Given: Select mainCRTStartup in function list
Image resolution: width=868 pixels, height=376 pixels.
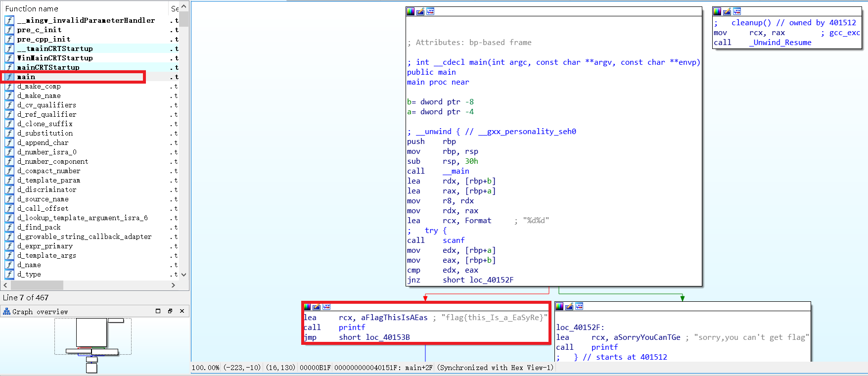Looking at the screenshot, I should pyautogui.click(x=91, y=67).
